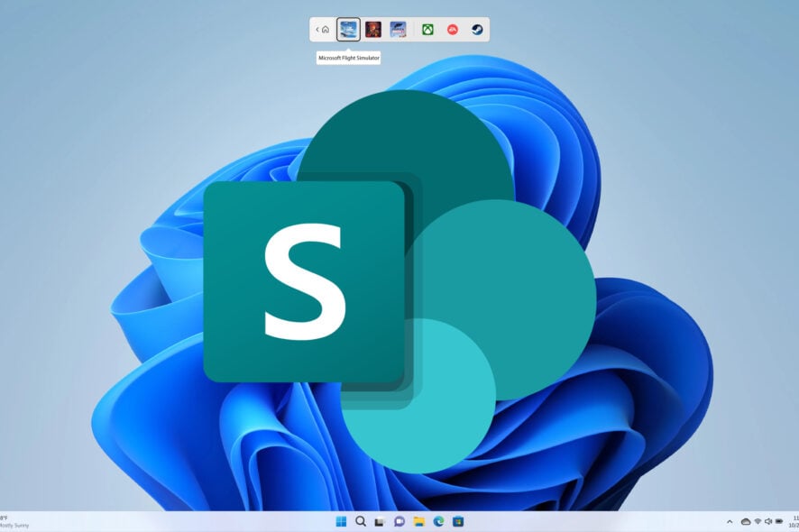Open Task View next to Search
This screenshot has height=532, width=799.
click(x=380, y=521)
